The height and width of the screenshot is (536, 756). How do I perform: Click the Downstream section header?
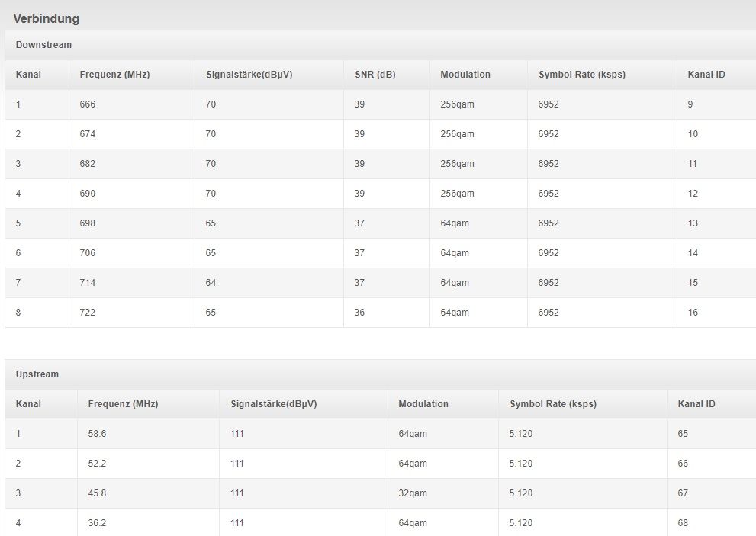[x=43, y=45]
